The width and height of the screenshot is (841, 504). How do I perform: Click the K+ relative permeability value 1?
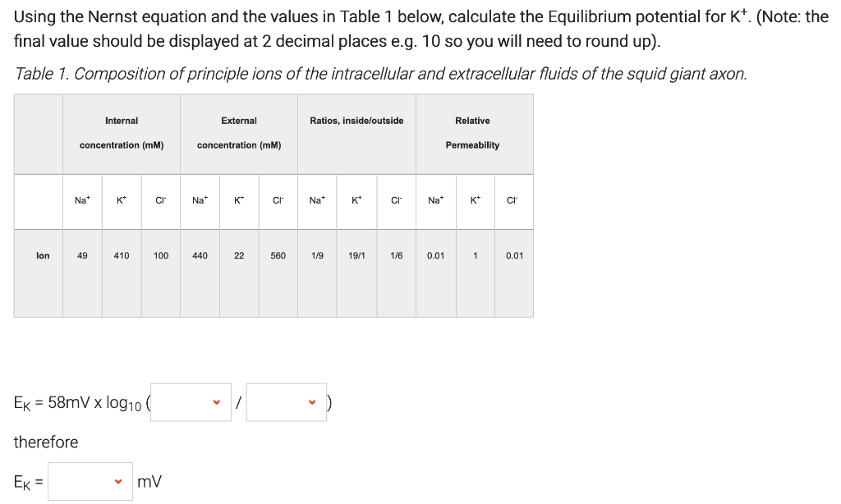[x=475, y=255]
